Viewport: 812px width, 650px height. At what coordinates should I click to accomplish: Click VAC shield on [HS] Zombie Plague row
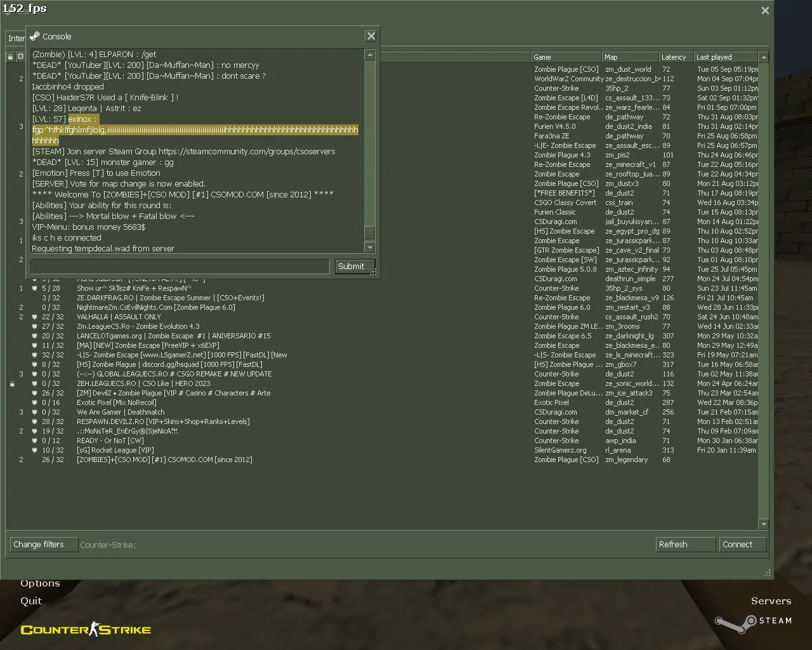[x=34, y=364]
